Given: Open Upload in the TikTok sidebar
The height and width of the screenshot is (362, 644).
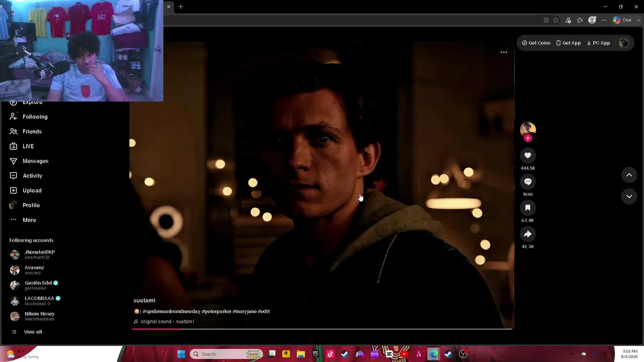Looking at the screenshot, I should tap(32, 191).
